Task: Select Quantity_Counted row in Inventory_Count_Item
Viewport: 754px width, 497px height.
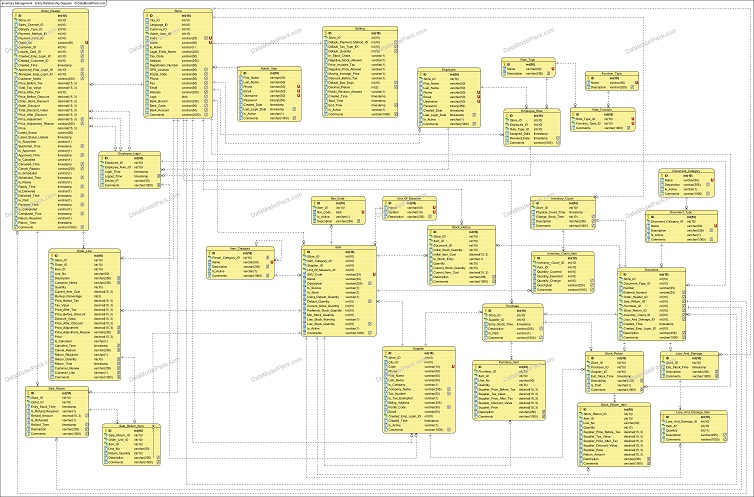Action: coord(563,272)
